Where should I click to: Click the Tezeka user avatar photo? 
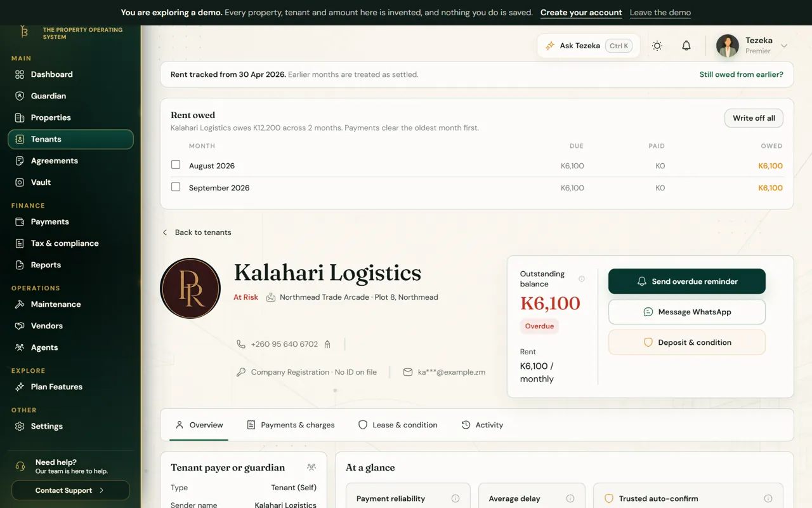pyautogui.click(x=728, y=46)
